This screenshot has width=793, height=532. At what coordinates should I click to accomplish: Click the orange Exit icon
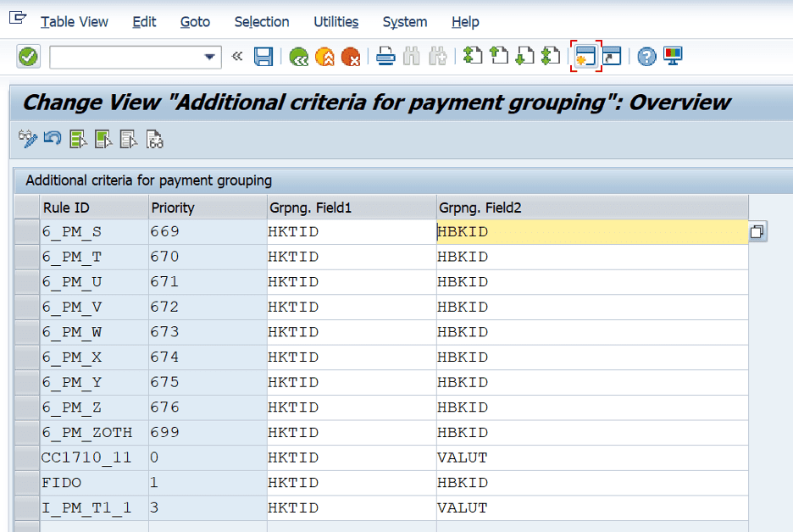pos(324,56)
